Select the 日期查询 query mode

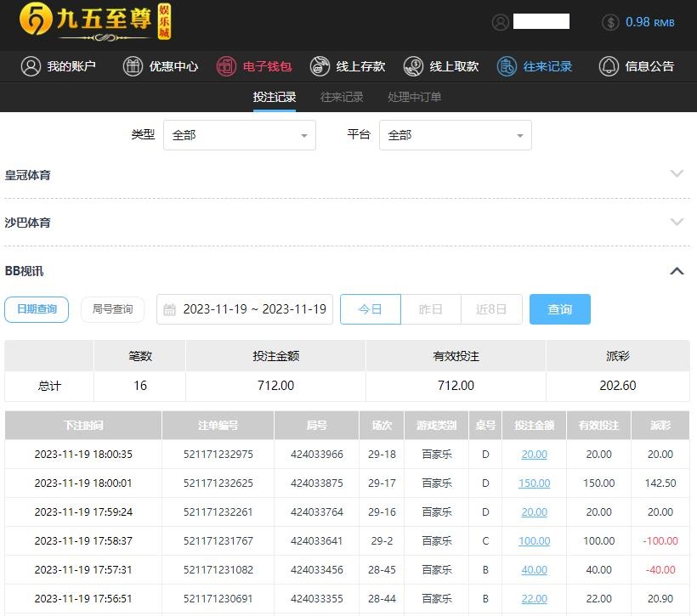pyautogui.click(x=37, y=309)
